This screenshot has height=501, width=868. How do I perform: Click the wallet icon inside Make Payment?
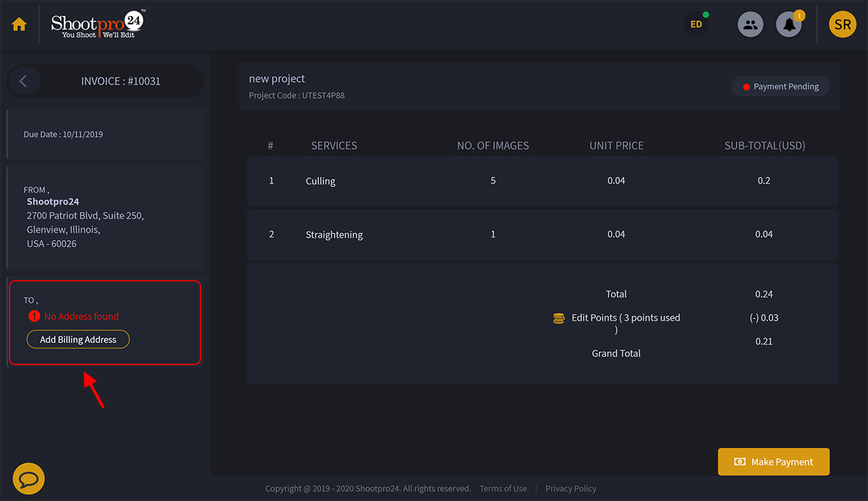[x=739, y=461]
